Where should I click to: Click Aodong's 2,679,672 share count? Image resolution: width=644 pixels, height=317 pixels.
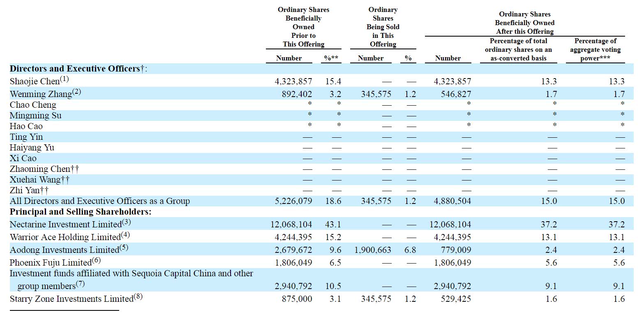pyautogui.click(x=293, y=250)
